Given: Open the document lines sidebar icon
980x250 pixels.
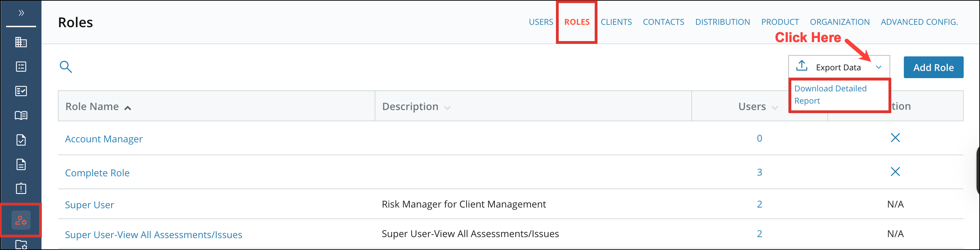Looking at the screenshot, I should click(x=21, y=164).
